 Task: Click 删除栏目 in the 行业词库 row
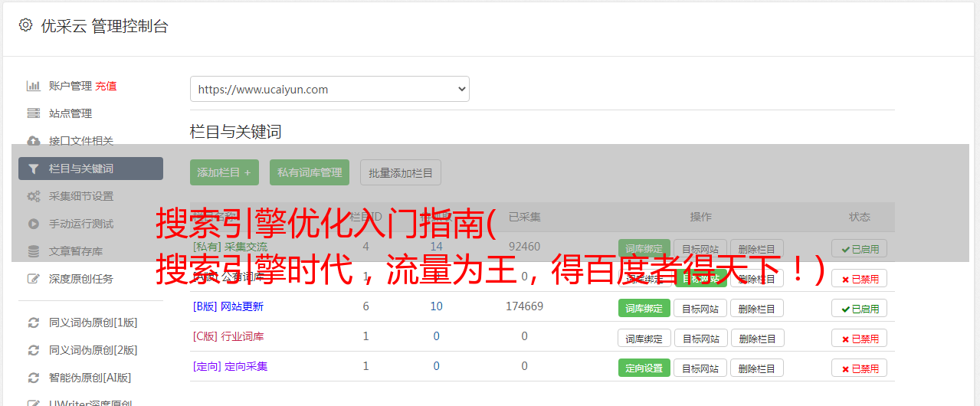[x=757, y=338]
